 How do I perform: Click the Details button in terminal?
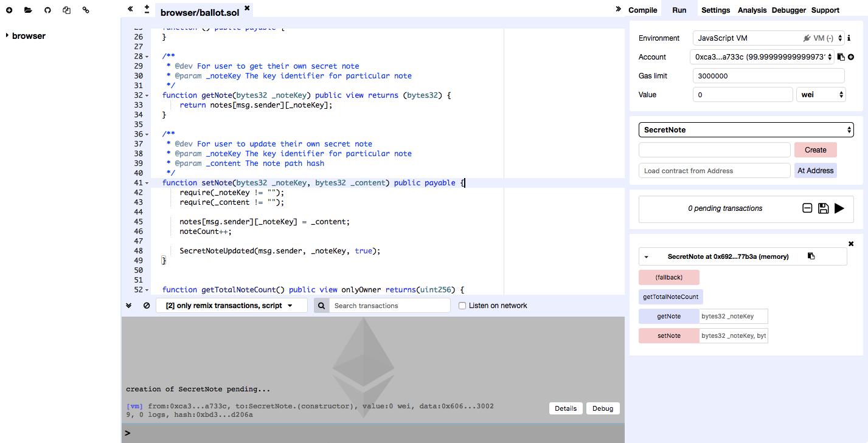point(566,408)
